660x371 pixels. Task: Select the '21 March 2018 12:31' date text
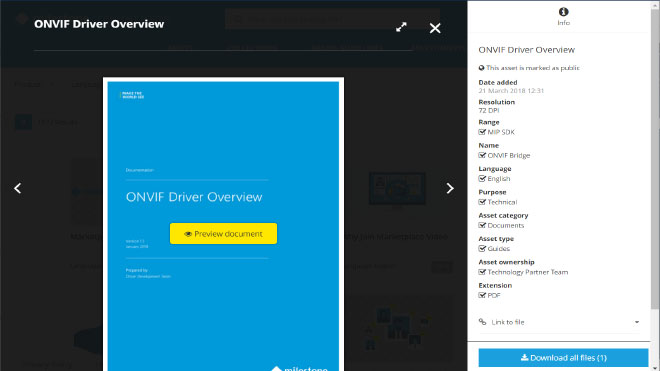pos(511,91)
